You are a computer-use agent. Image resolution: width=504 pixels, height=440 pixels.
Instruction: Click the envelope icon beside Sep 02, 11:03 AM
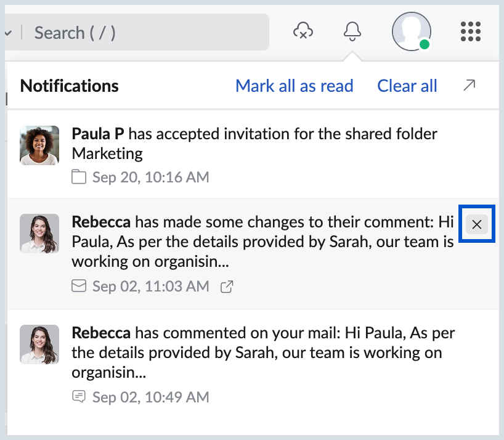click(x=79, y=286)
